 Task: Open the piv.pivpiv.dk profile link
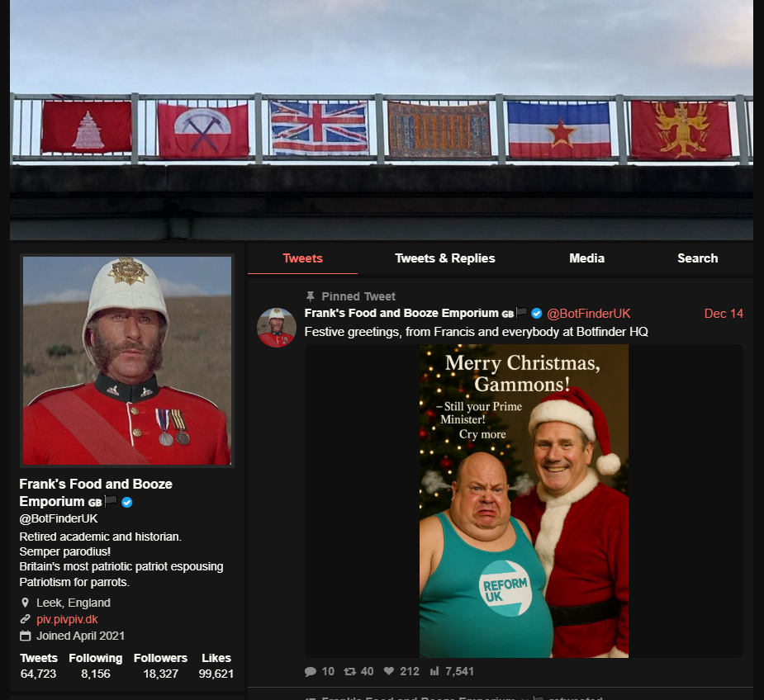[67, 620]
